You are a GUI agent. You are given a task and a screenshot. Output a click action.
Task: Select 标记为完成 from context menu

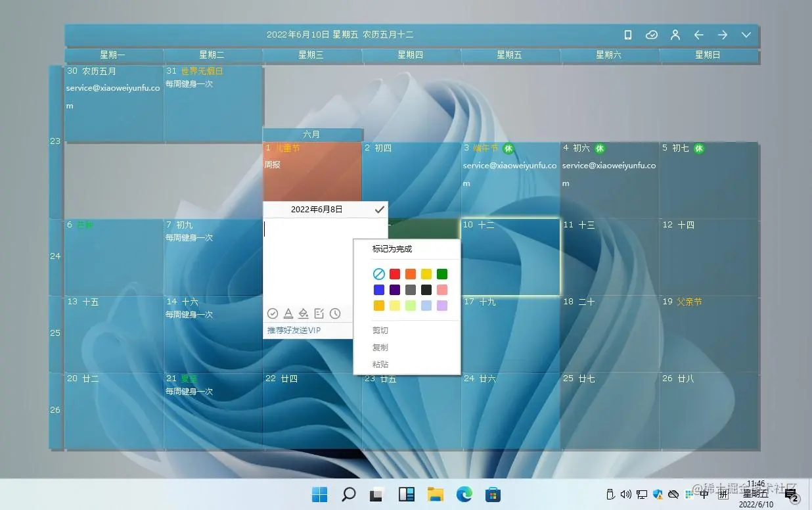(392, 249)
